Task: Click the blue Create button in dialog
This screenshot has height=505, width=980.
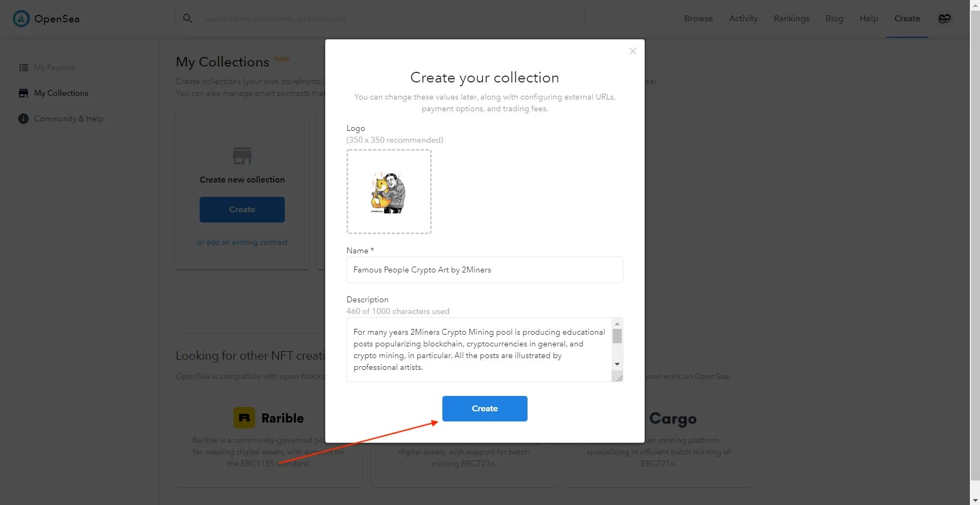Action: (484, 409)
